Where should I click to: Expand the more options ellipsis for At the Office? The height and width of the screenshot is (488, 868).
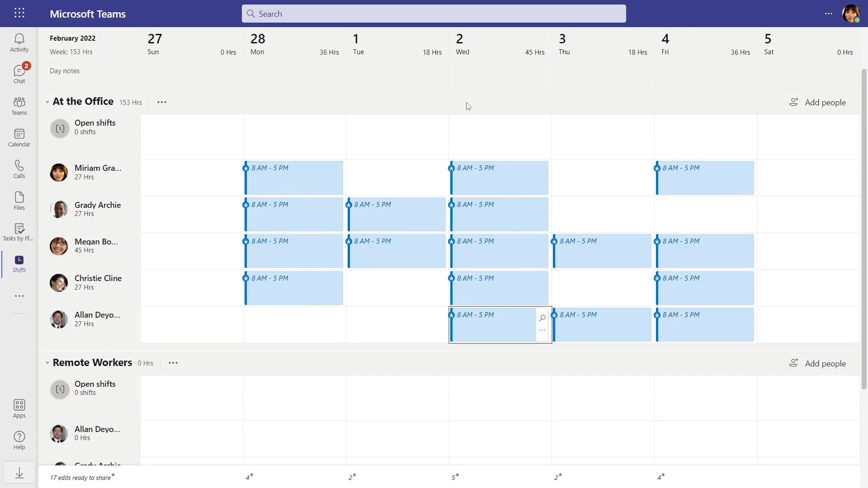pyautogui.click(x=161, y=102)
